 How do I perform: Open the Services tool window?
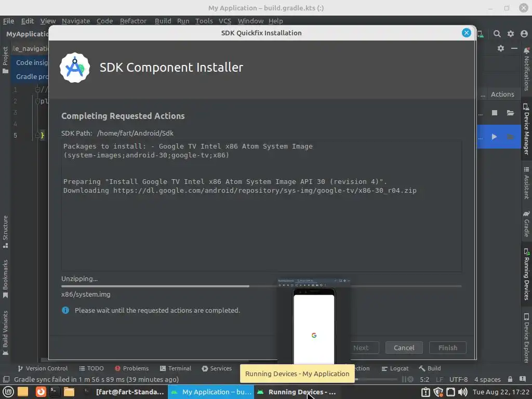(x=217, y=368)
